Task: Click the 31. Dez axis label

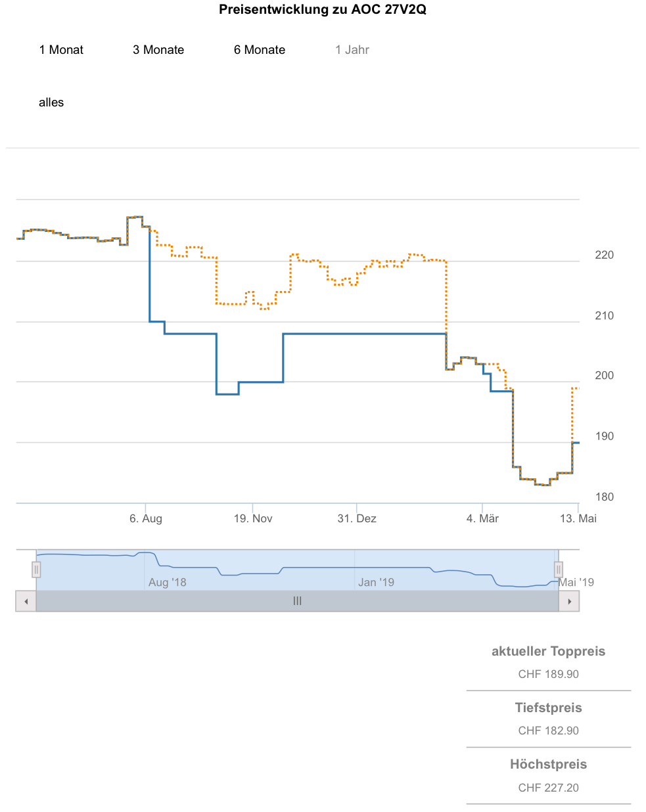Action: point(357,518)
